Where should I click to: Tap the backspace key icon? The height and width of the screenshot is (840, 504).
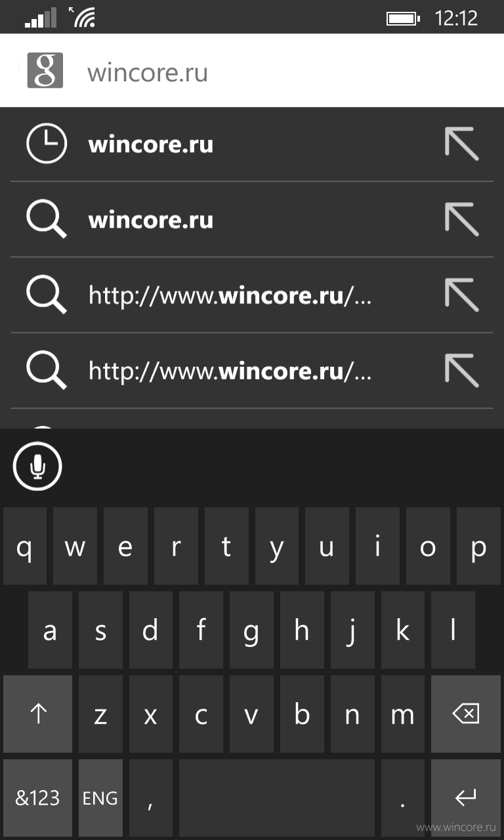[466, 714]
